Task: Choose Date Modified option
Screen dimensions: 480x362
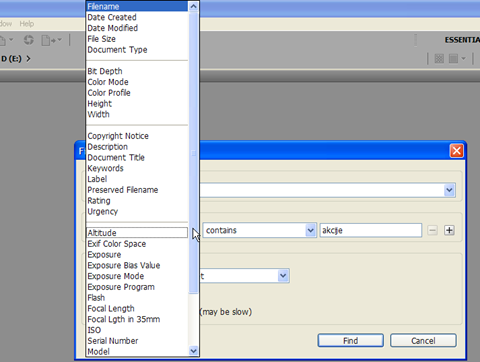Action: click(x=137, y=28)
